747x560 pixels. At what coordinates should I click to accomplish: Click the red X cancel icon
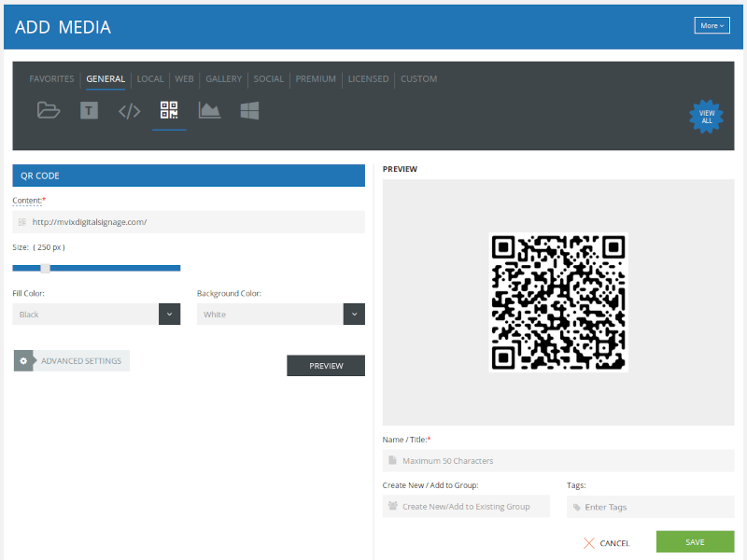coord(589,543)
